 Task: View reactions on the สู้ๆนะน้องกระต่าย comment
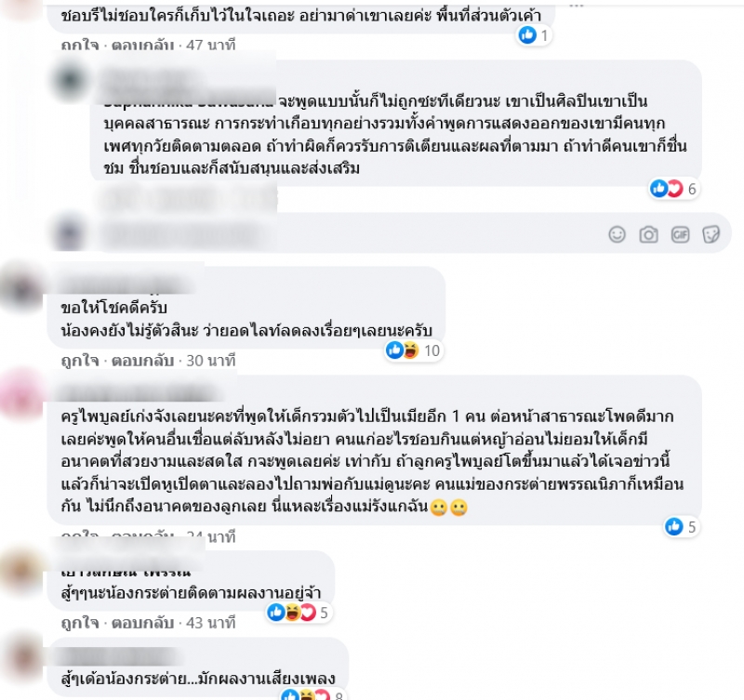tap(298, 613)
